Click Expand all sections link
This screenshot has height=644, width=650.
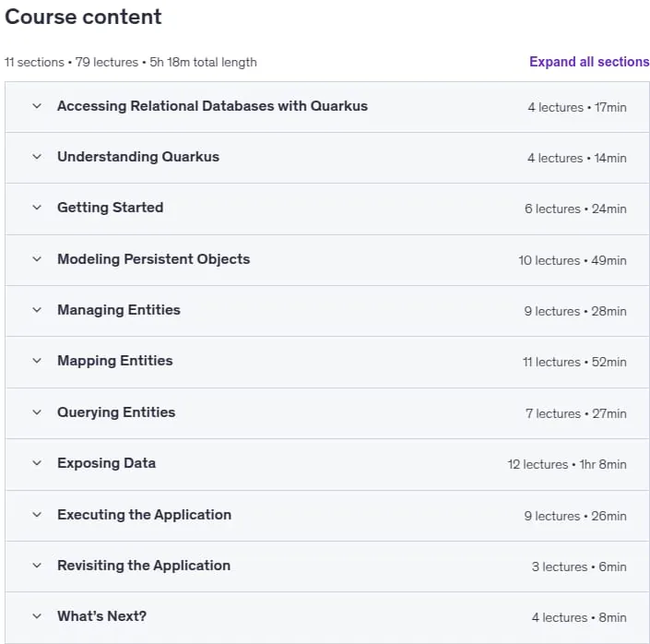point(589,62)
